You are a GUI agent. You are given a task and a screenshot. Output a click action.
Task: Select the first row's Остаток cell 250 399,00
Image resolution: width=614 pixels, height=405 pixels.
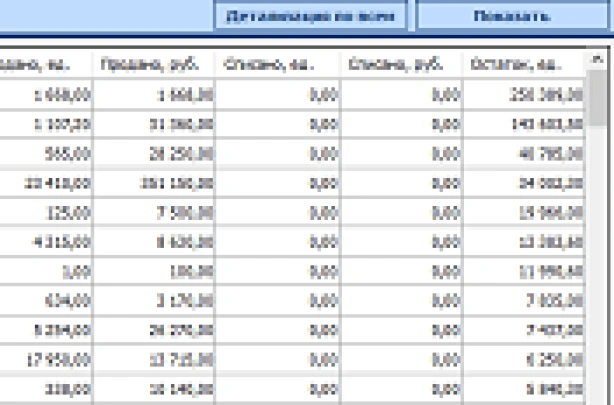click(525, 95)
